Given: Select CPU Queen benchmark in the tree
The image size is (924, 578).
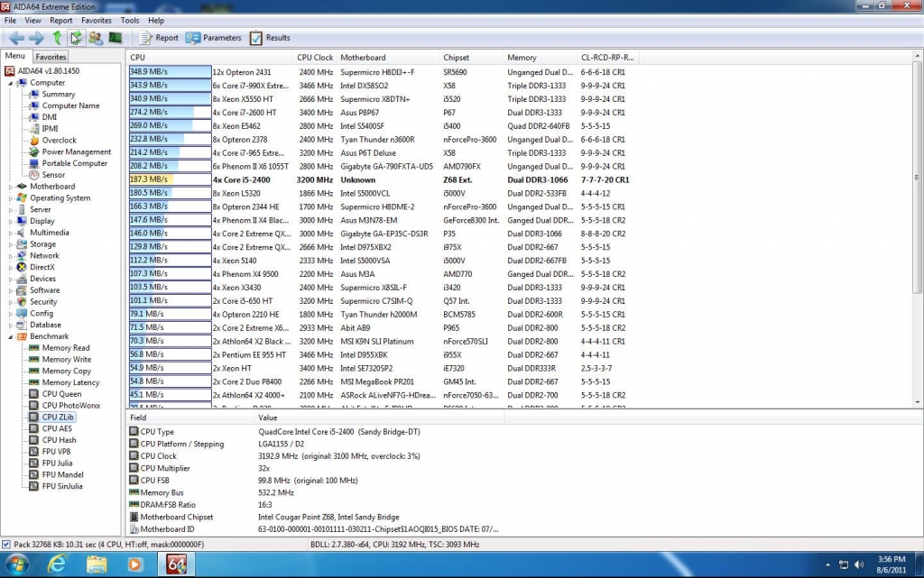Looking at the screenshot, I should coord(61,394).
